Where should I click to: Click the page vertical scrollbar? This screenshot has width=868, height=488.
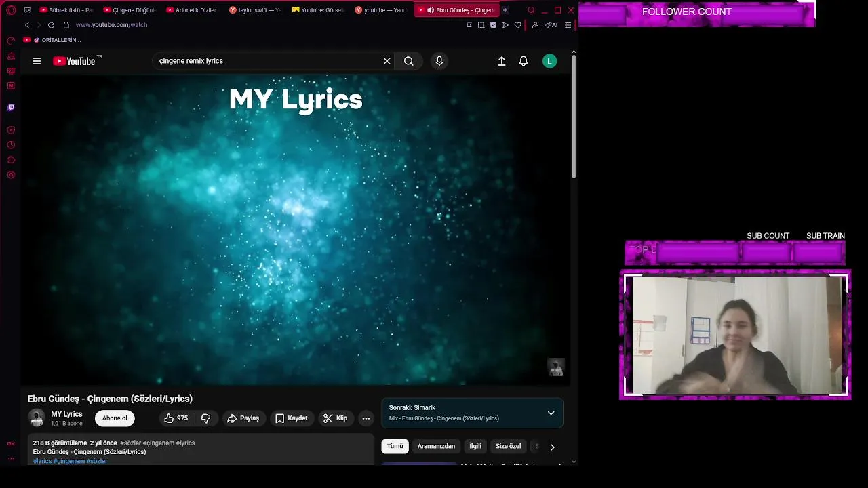tap(574, 115)
